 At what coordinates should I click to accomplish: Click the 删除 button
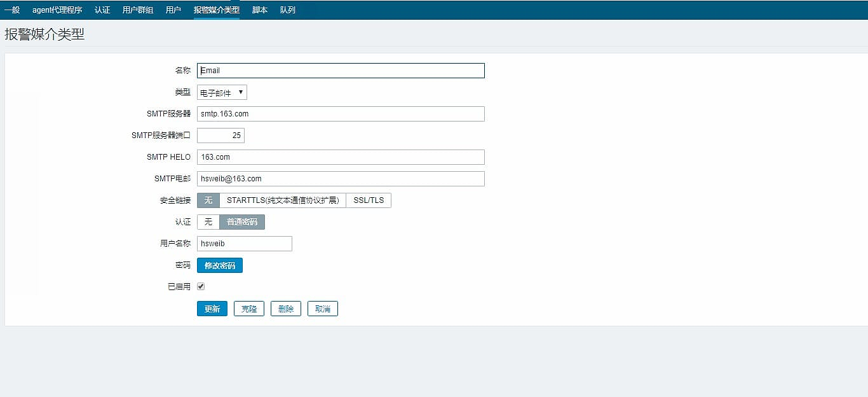point(286,309)
